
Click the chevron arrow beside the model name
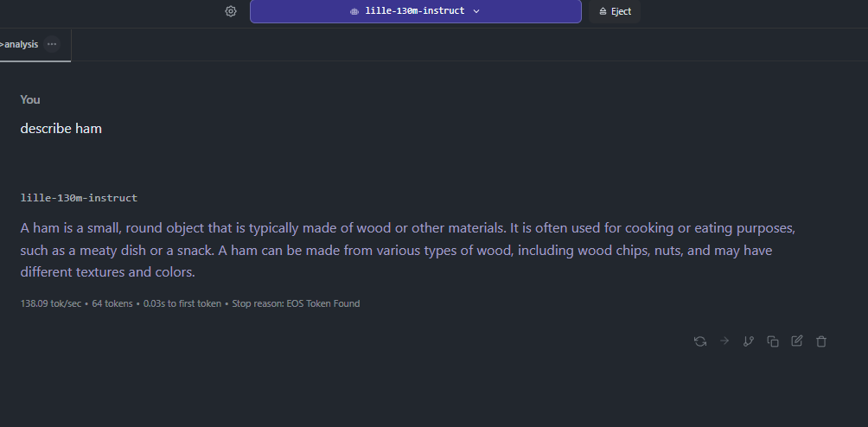coord(476,11)
